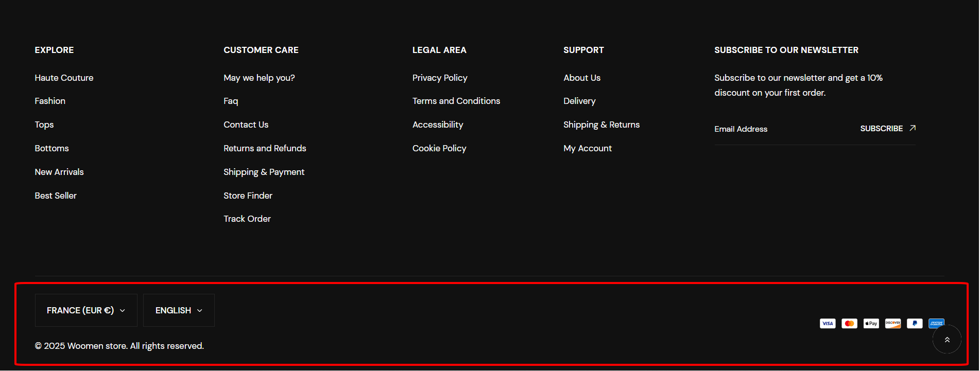Viewport: 980px width, 371px height.
Task: Open Returns and Refunds page
Action: coord(265,148)
